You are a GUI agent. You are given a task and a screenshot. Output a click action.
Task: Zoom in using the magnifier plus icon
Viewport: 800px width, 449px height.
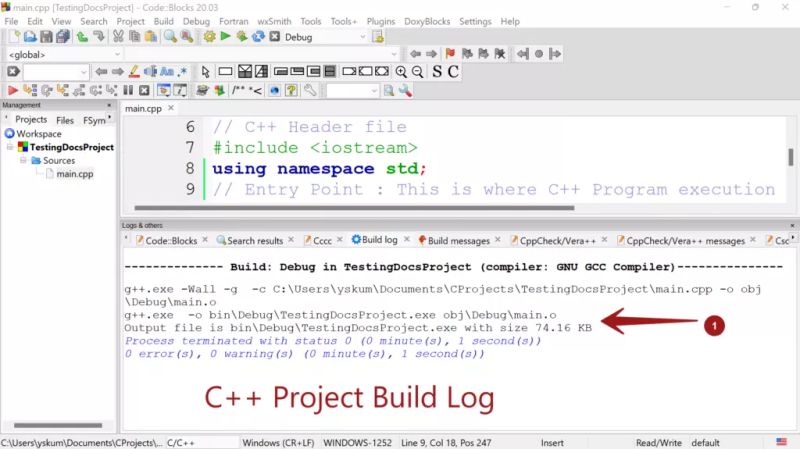[x=401, y=72]
